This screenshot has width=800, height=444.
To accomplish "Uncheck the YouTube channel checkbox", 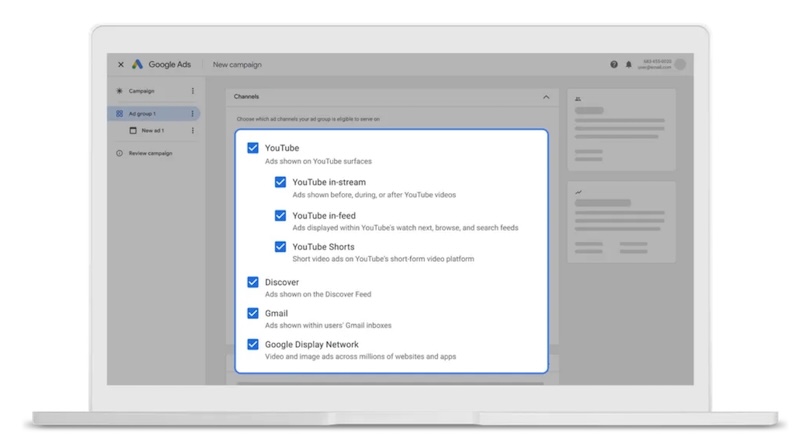I will (x=253, y=147).
